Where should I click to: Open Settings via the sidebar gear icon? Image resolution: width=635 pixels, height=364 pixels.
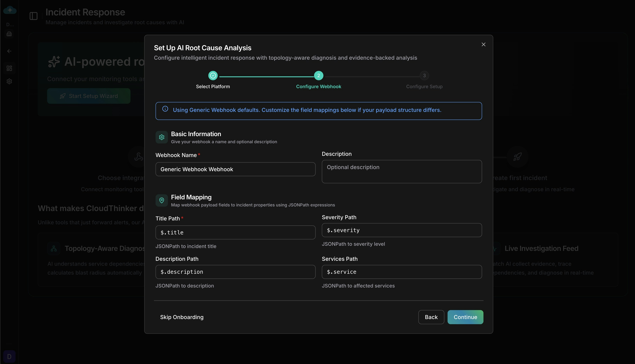[x=9, y=81]
